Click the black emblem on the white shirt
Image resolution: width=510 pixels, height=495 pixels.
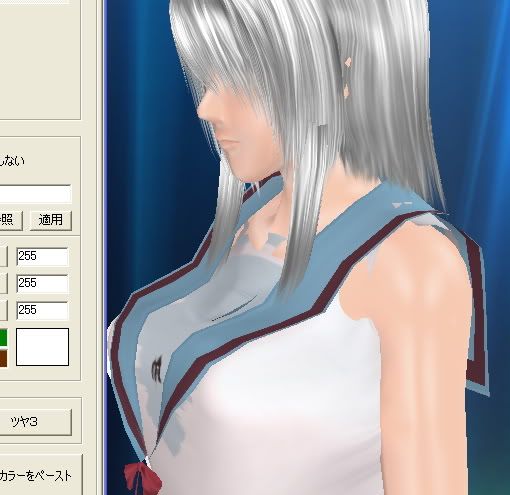pyautogui.click(x=156, y=369)
